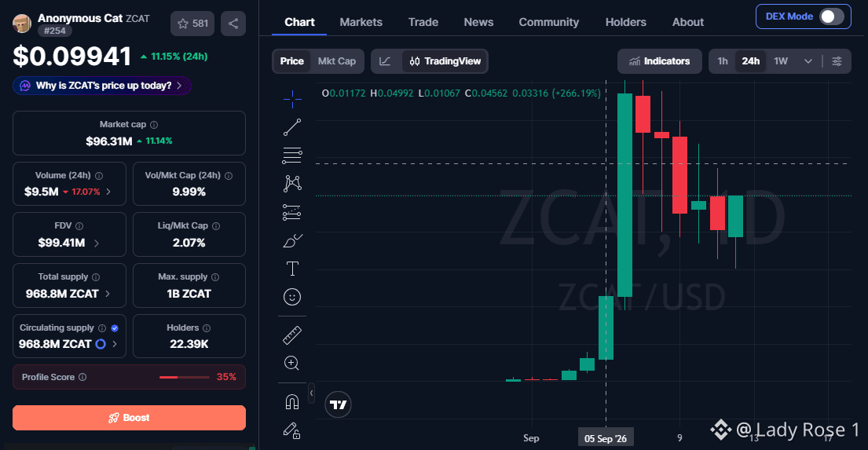The image size is (868, 450).
Task: Toggle the lock drawings icon
Action: (292, 430)
